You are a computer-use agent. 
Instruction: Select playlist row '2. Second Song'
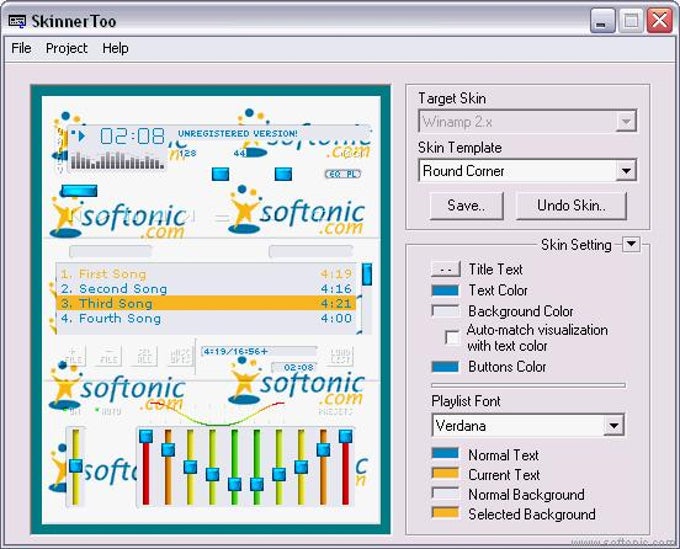point(206,288)
